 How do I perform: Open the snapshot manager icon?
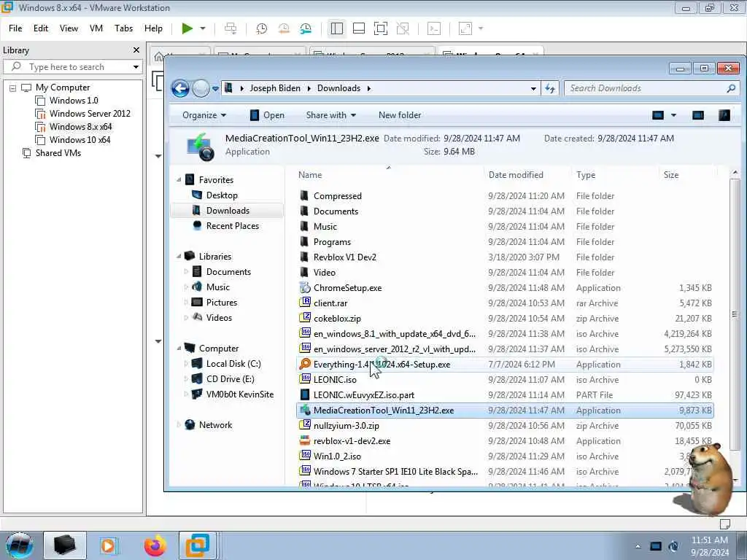(306, 28)
